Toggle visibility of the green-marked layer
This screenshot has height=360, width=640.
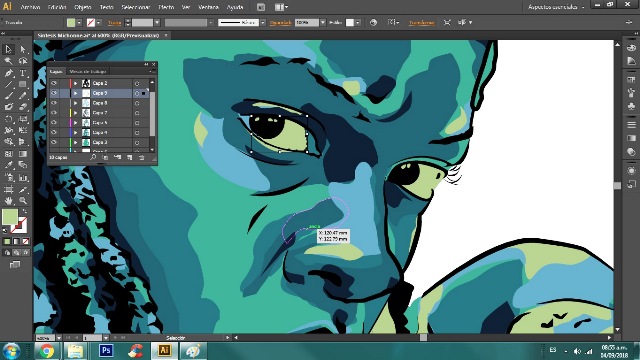tap(54, 142)
